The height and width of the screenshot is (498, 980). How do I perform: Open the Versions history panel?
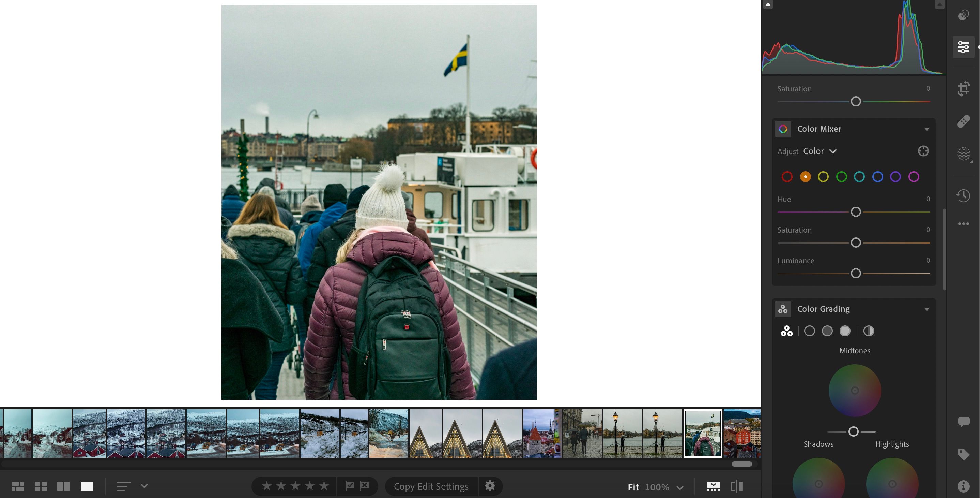[x=963, y=196]
